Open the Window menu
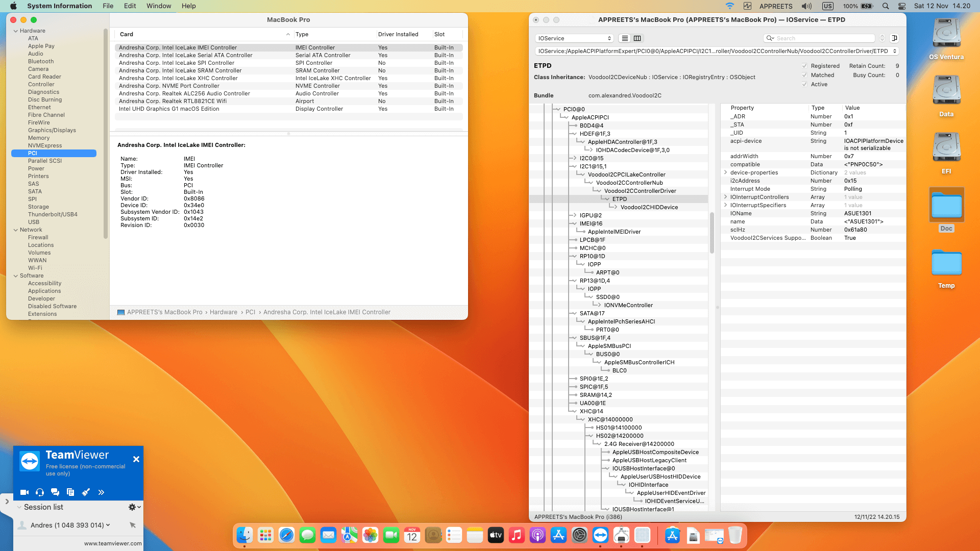Viewport: 980px width, 551px height. 159,6
